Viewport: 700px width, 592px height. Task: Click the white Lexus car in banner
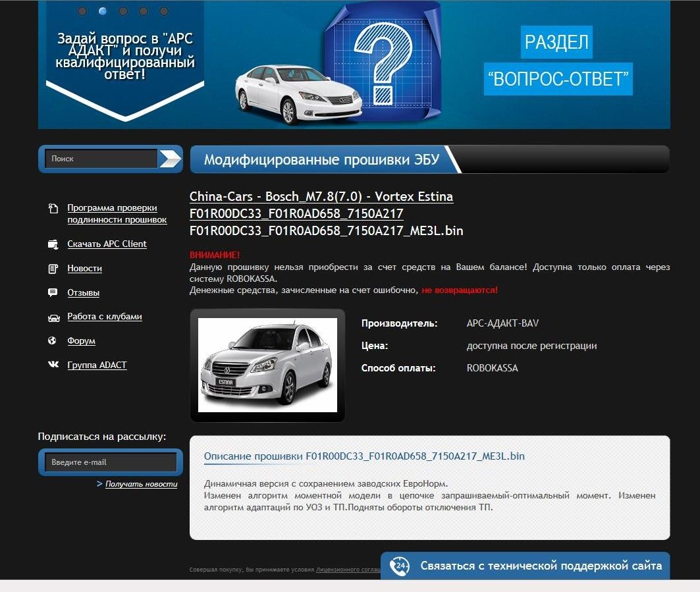(x=298, y=94)
